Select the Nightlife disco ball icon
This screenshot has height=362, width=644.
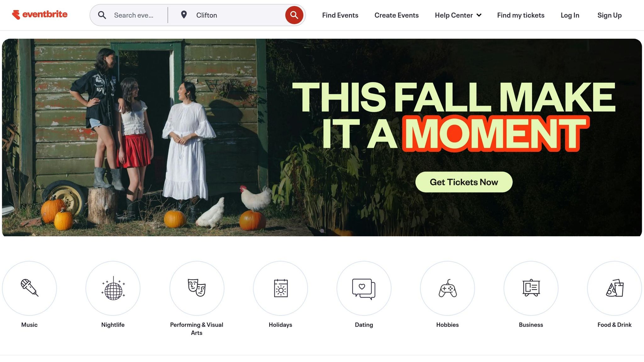click(113, 288)
